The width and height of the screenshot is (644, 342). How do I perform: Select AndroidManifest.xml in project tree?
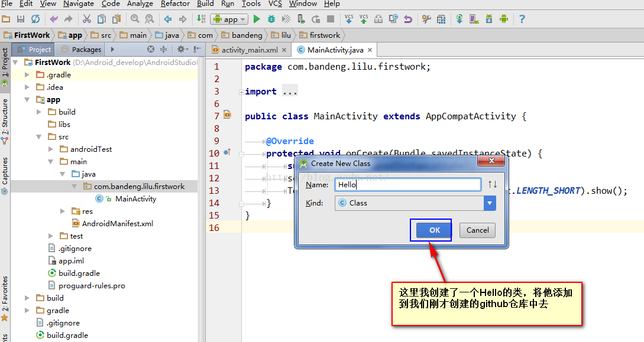(118, 223)
